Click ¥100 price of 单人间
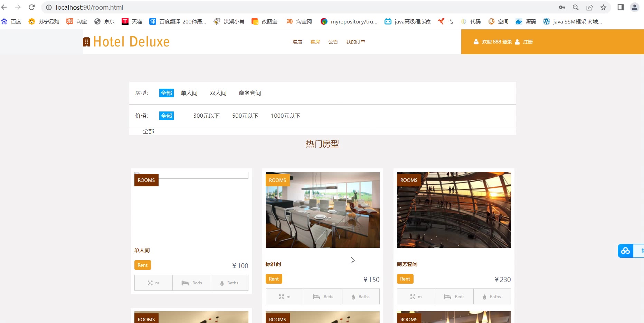 tap(240, 266)
